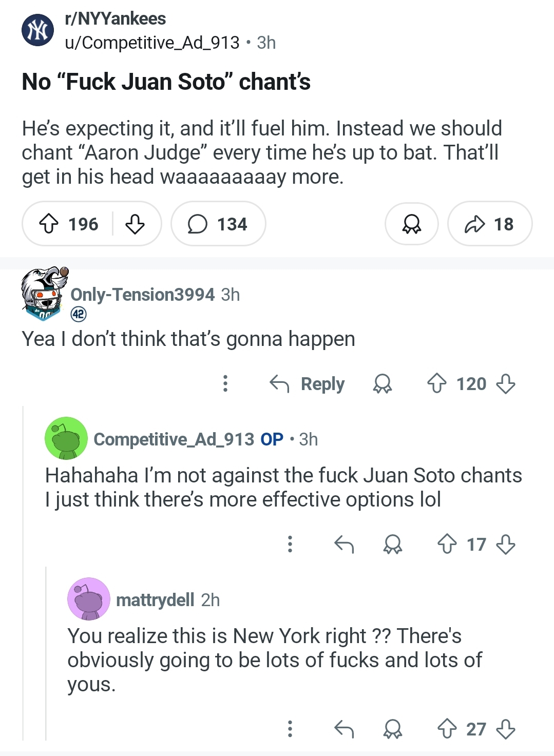Upvote Only-Tension3994's comment with 120 votes
Image resolution: width=554 pixels, height=756 pixels.
[x=437, y=383]
